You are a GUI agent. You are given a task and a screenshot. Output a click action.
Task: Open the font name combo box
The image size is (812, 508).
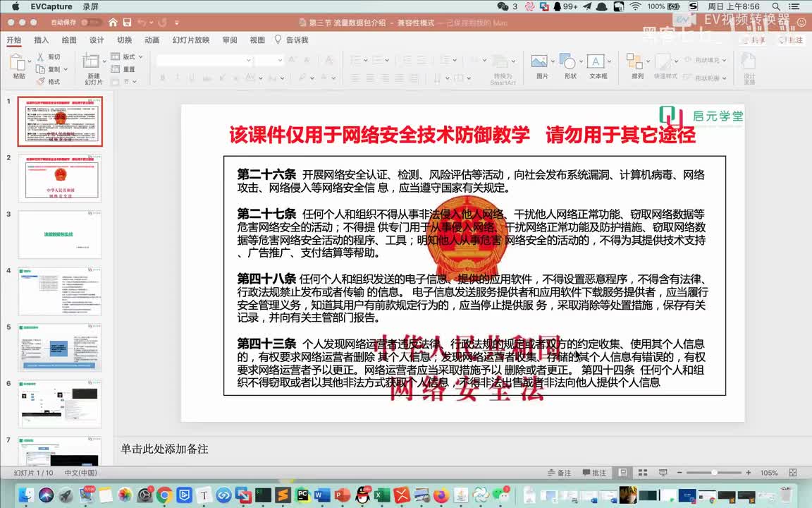[204, 60]
